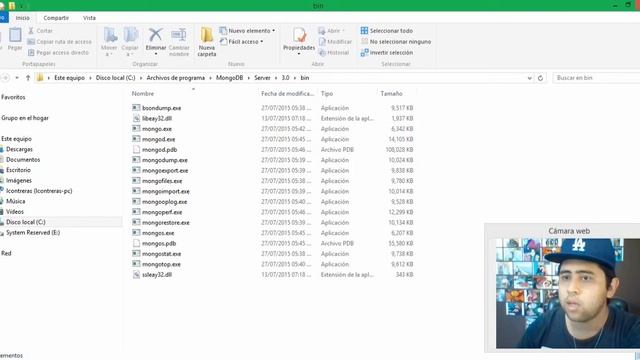Select Disco local (C:) in sidebar
The height and width of the screenshot is (360, 640).
[x=26, y=222]
